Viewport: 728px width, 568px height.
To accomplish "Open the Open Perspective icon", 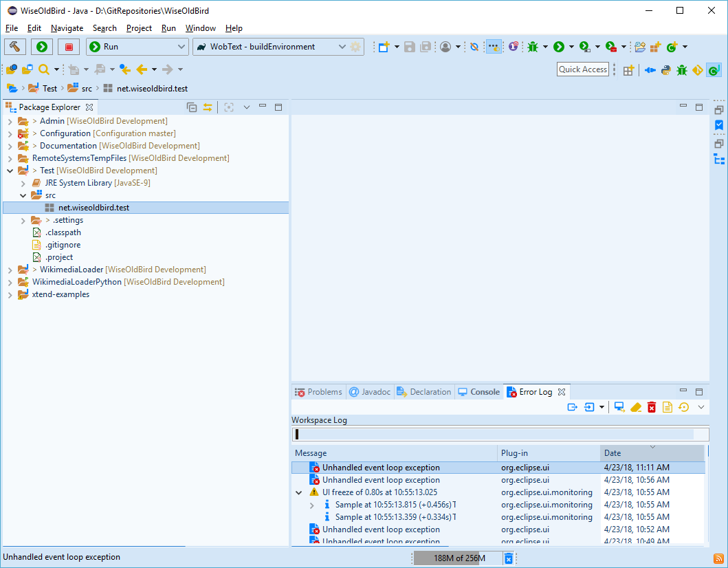I will coord(628,70).
